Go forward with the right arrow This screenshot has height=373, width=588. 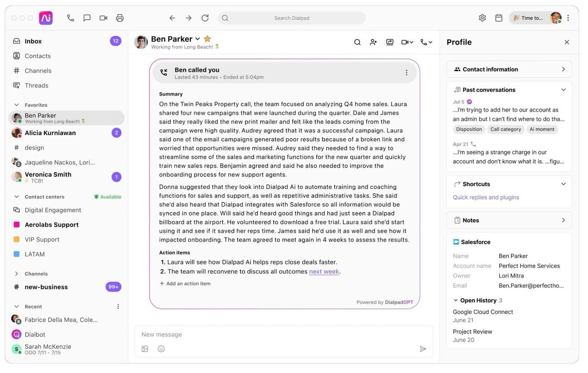pyautogui.click(x=189, y=18)
